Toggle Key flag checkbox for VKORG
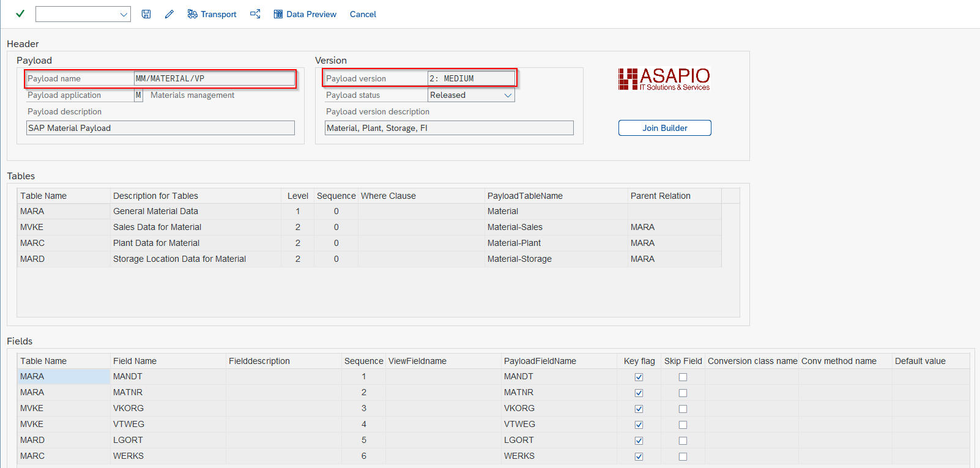The height and width of the screenshot is (468, 980). pyautogui.click(x=639, y=409)
